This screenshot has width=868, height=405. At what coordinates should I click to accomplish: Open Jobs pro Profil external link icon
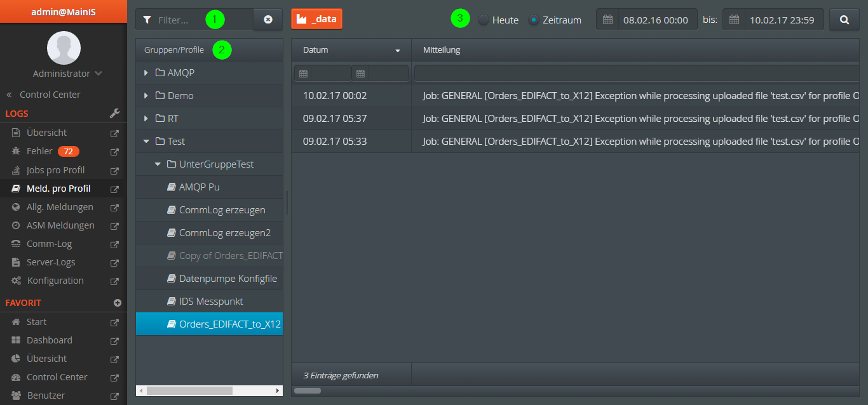click(115, 170)
